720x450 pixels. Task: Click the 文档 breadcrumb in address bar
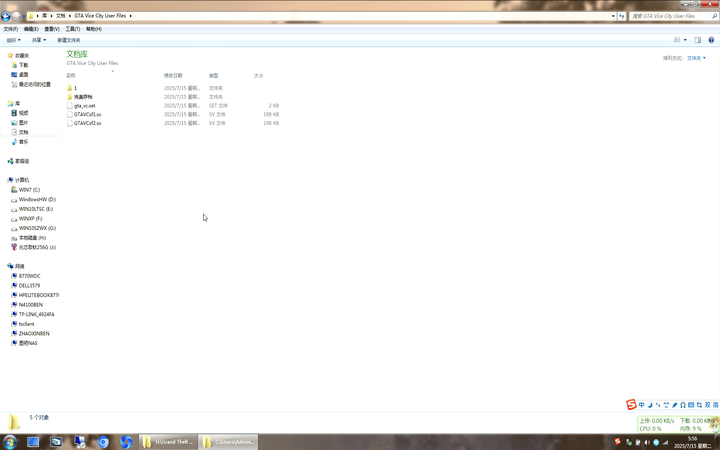(x=60, y=16)
